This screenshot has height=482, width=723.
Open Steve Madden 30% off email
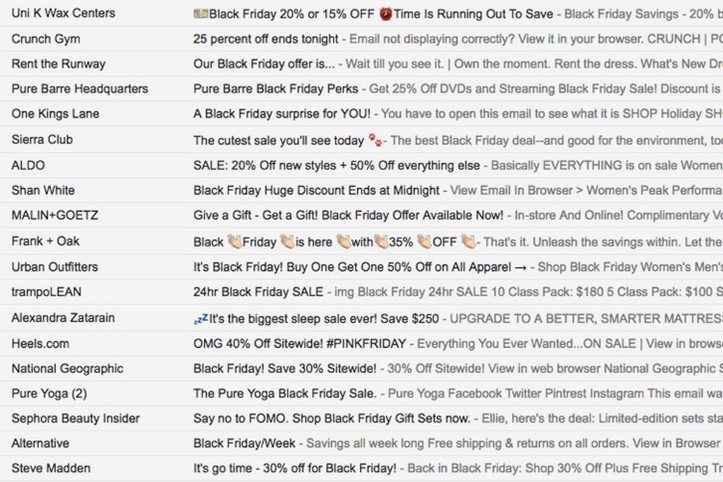pos(362,468)
